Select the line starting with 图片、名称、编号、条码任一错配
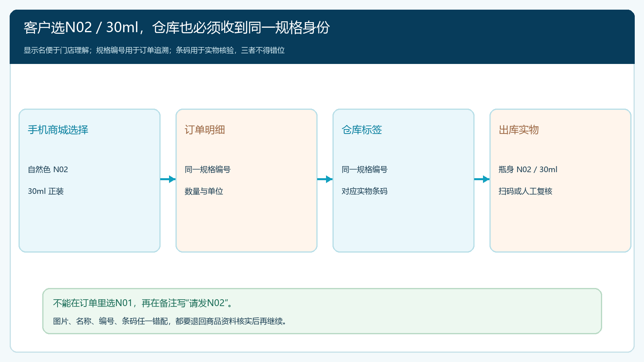644x362 pixels. pyautogui.click(x=170, y=321)
